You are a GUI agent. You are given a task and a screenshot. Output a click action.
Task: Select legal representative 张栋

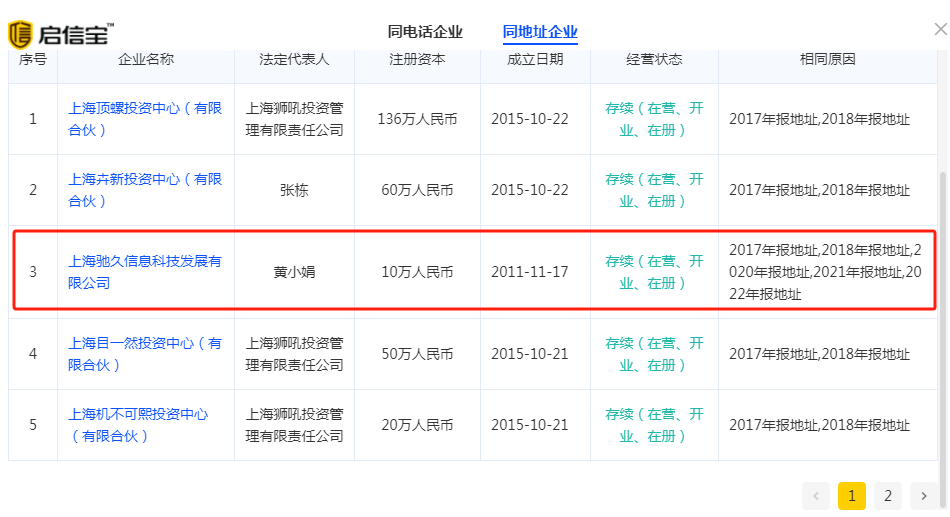294,190
